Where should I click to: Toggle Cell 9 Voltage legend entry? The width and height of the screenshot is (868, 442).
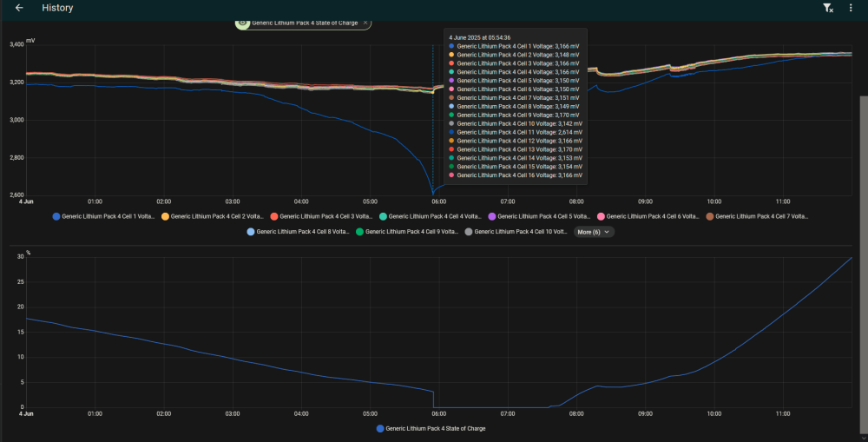[407, 232]
